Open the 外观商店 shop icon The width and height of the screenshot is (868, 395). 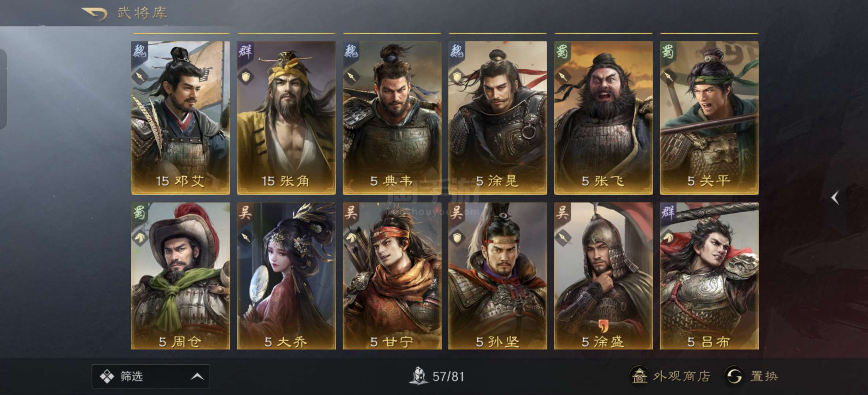pyautogui.click(x=639, y=376)
